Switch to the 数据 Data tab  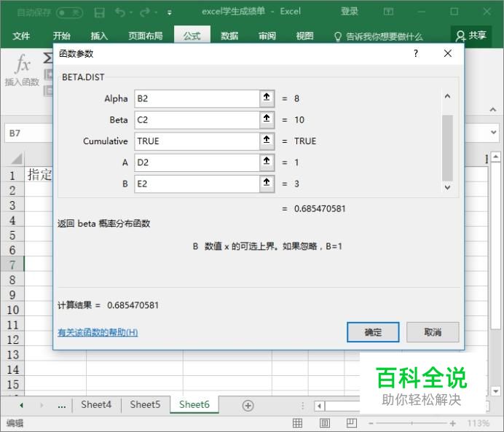(x=229, y=36)
